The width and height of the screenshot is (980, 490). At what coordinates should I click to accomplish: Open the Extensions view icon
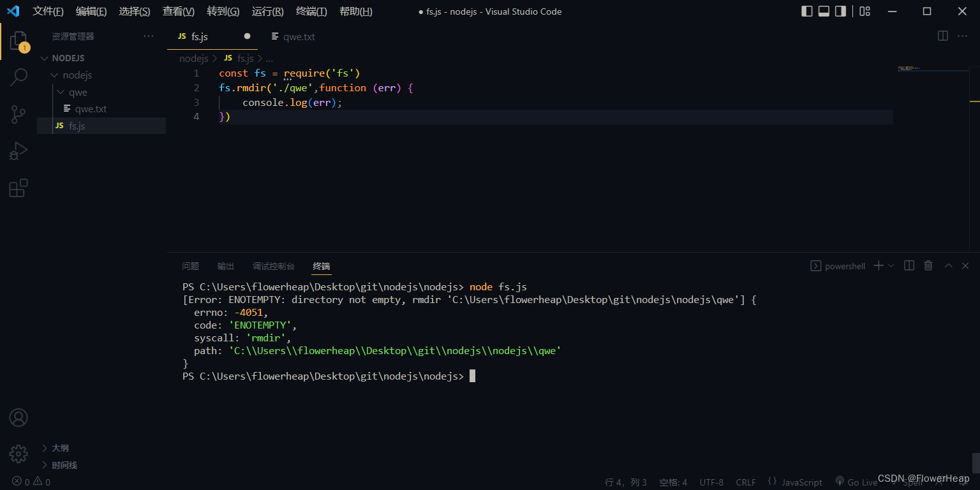click(x=19, y=188)
